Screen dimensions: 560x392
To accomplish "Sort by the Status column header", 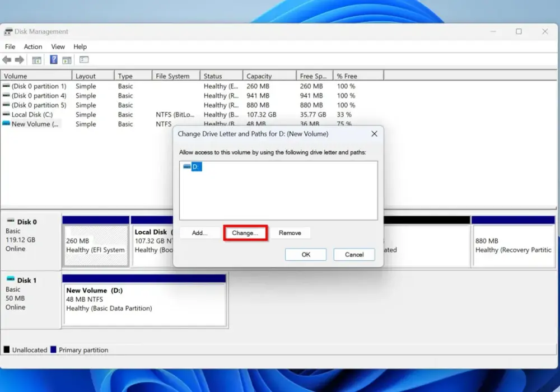I will (221, 76).
